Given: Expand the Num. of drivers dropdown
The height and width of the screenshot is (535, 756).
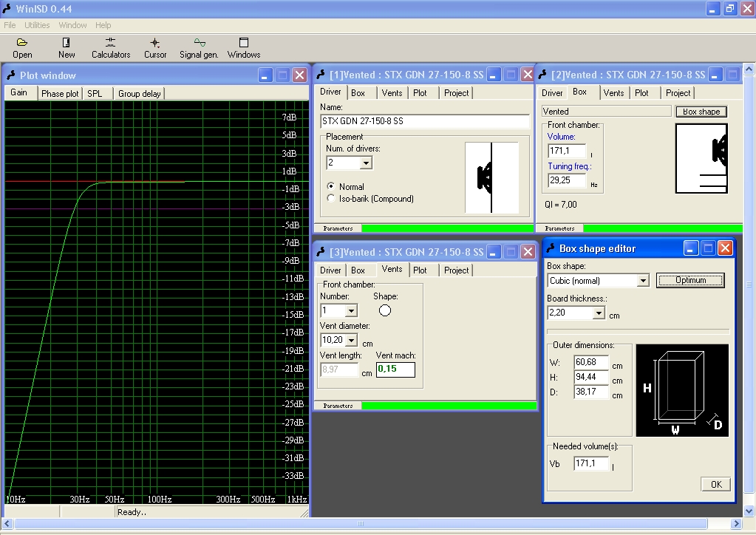Looking at the screenshot, I should click(x=366, y=163).
